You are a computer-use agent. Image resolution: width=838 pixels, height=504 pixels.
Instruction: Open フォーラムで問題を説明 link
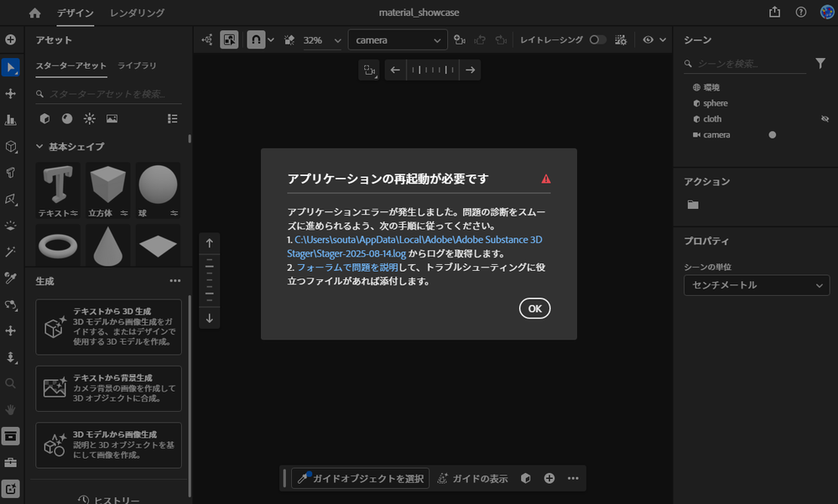click(x=347, y=268)
